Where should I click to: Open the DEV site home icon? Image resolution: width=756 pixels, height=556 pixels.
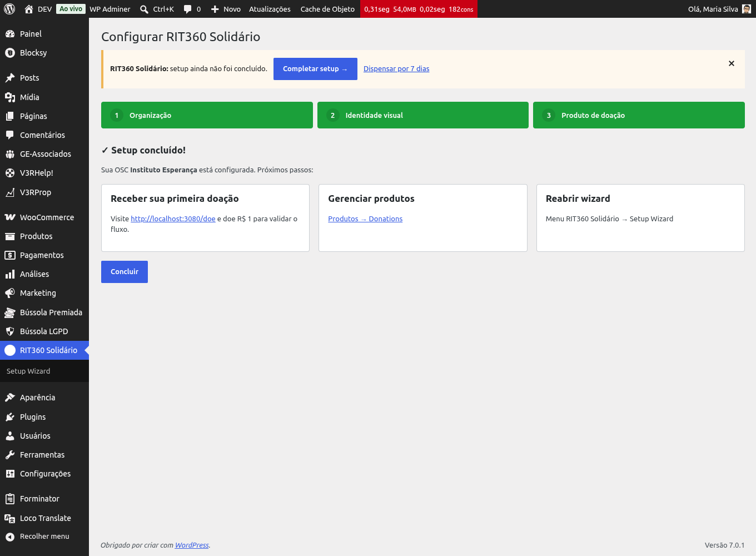[x=29, y=9]
